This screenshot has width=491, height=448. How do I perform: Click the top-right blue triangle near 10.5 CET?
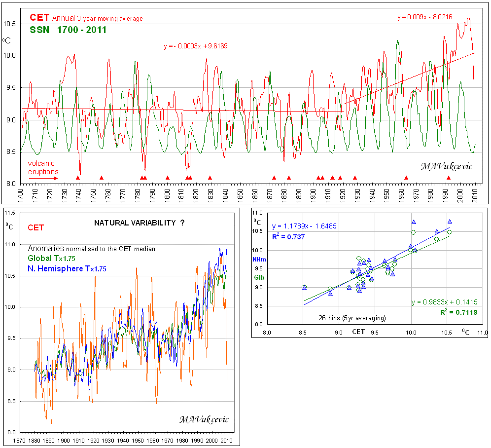450,222
